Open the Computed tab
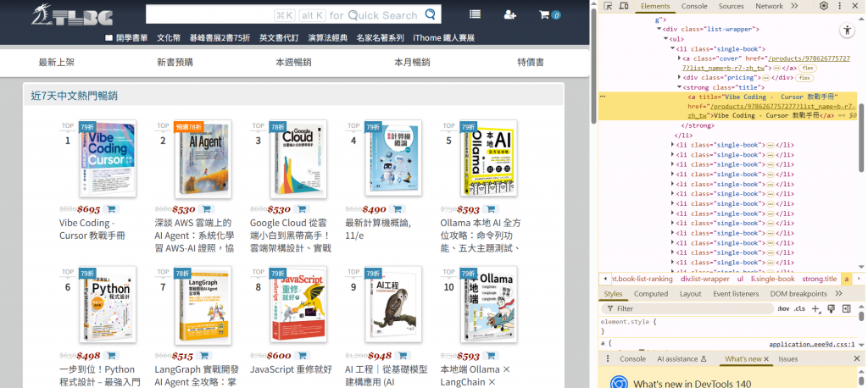The height and width of the screenshot is (388, 868). click(651, 294)
